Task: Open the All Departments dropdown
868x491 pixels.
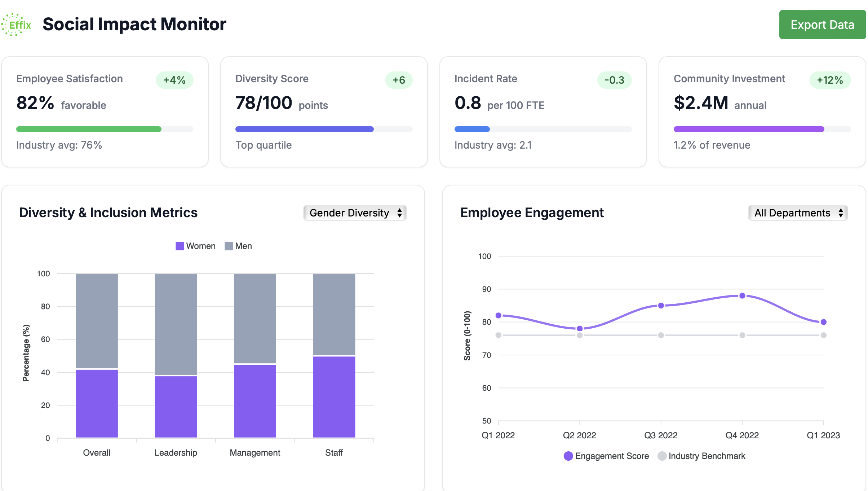Action: 798,213
